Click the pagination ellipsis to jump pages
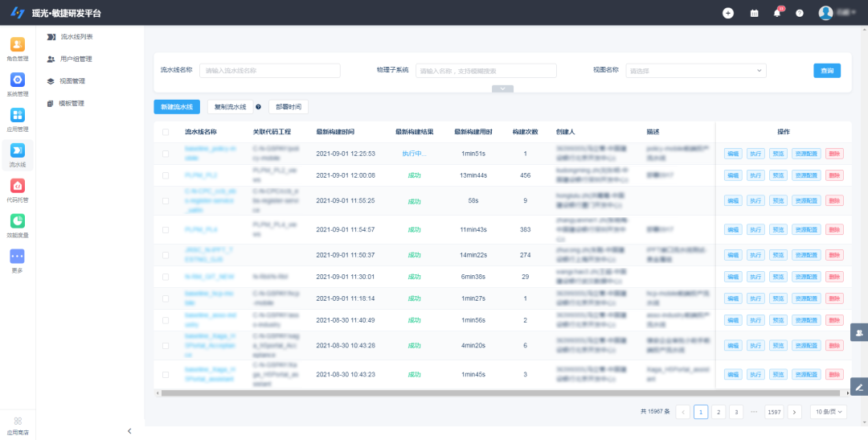 [754, 412]
